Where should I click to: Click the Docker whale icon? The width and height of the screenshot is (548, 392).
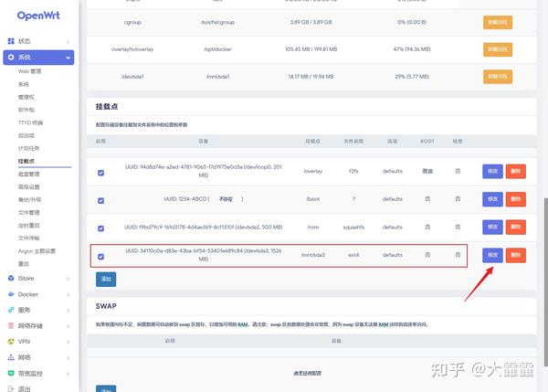point(11,294)
